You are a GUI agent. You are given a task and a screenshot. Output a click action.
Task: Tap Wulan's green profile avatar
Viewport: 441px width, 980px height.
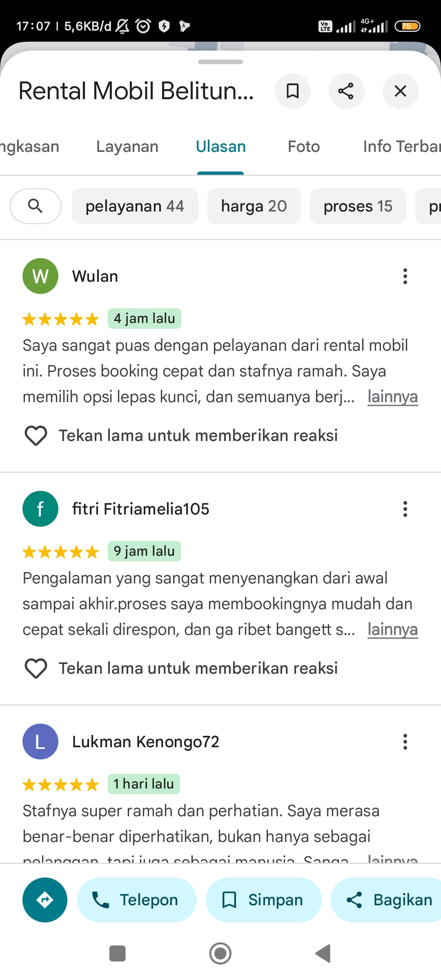tap(40, 276)
